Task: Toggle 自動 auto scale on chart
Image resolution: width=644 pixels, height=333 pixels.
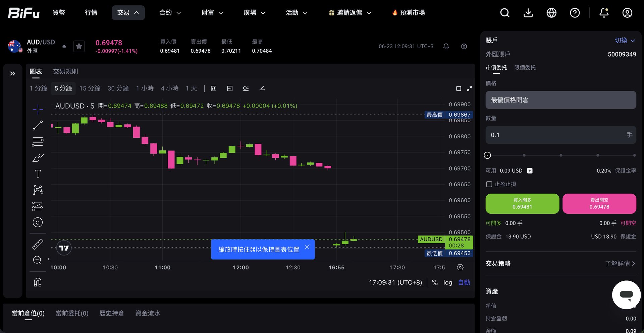Action: click(464, 282)
